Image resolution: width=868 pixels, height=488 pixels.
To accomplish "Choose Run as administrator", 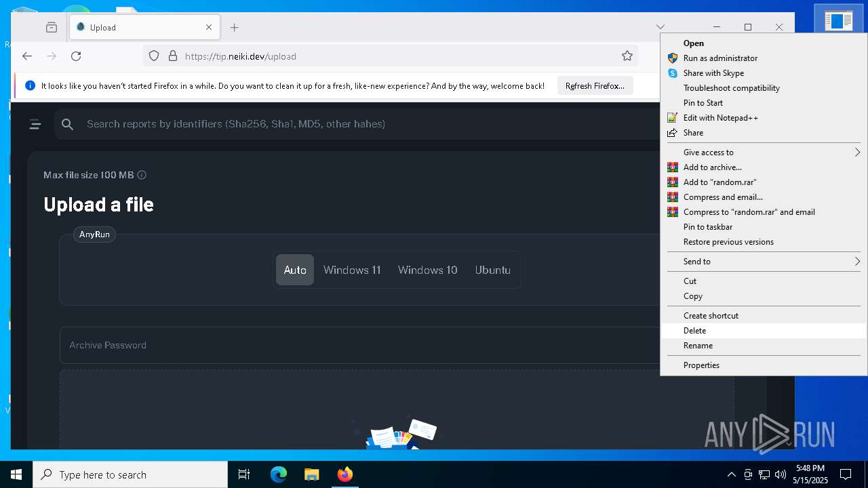I will point(764,58).
